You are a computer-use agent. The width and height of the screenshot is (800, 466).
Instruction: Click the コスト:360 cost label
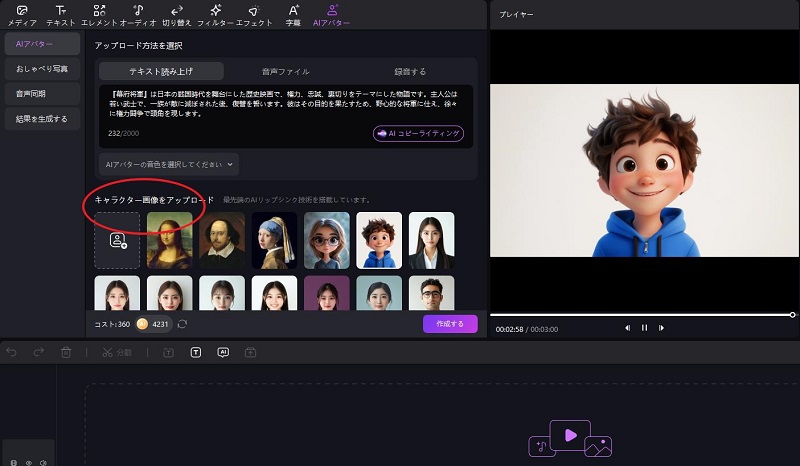tap(112, 324)
